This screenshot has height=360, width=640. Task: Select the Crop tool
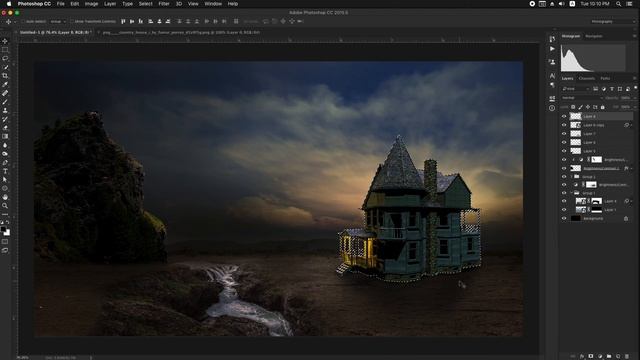coord(5,76)
